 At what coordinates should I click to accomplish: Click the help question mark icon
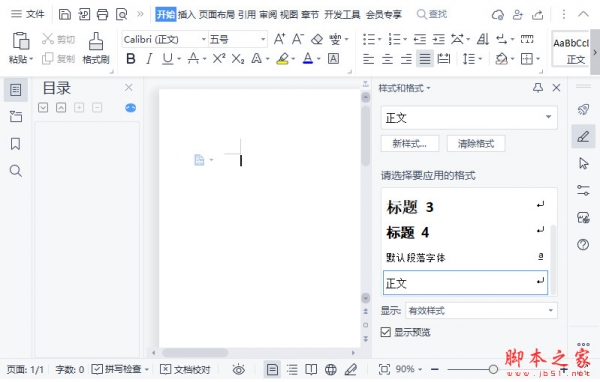pos(583,245)
